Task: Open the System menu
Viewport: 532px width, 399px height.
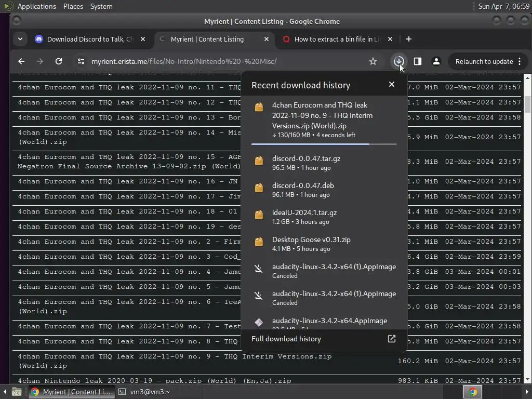Action: pos(101,6)
